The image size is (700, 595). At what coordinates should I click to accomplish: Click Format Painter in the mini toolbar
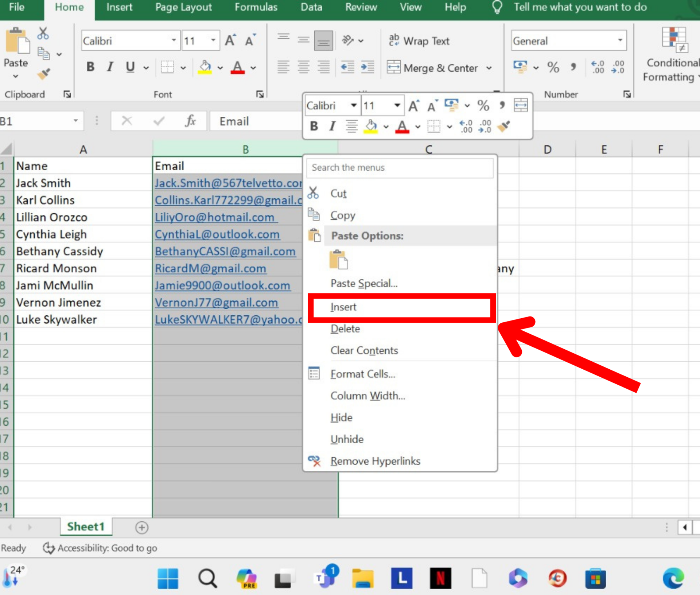click(x=504, y=127)
